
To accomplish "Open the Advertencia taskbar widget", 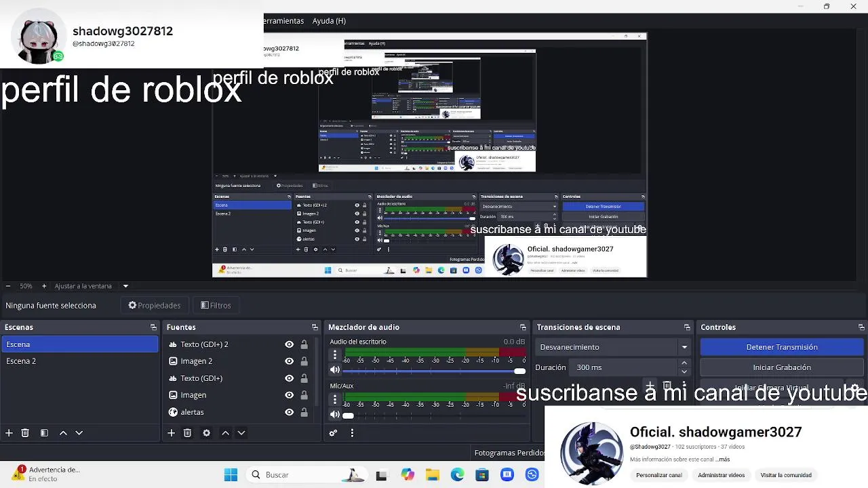I will [47, 474].
